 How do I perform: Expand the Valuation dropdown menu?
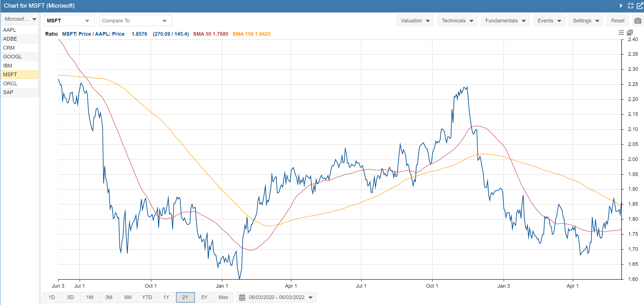(415, 21)
